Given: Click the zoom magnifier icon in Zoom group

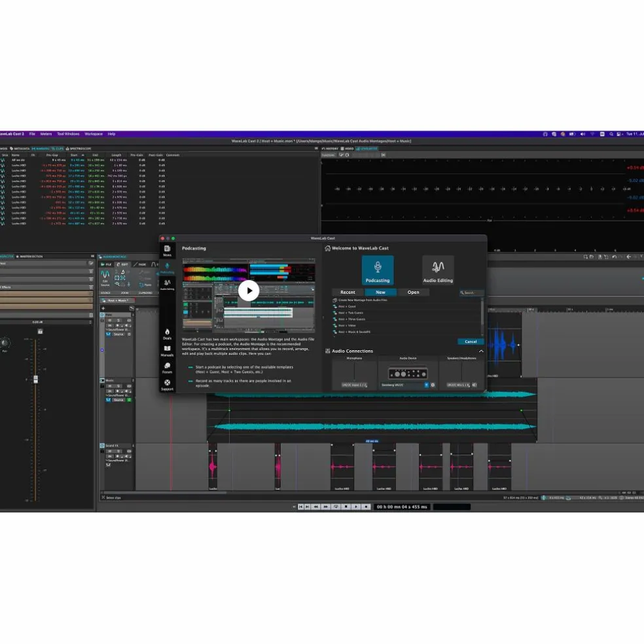Looking at the screenshot, I should [117, 284].
